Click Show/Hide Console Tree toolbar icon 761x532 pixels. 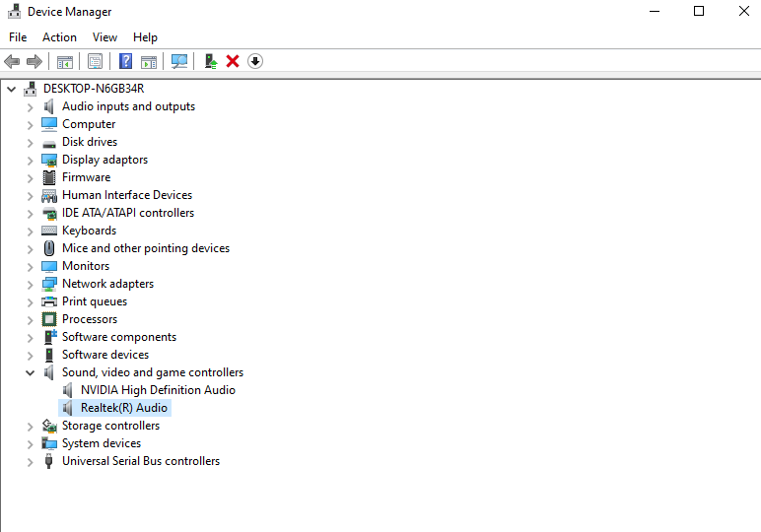click(64, 62)
